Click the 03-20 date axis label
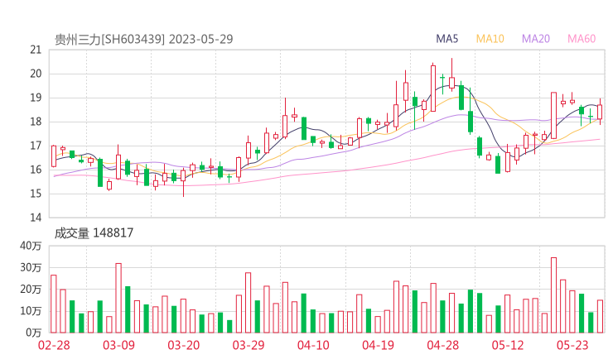This screenshot has width=613, height=364. tap(184, 345)
